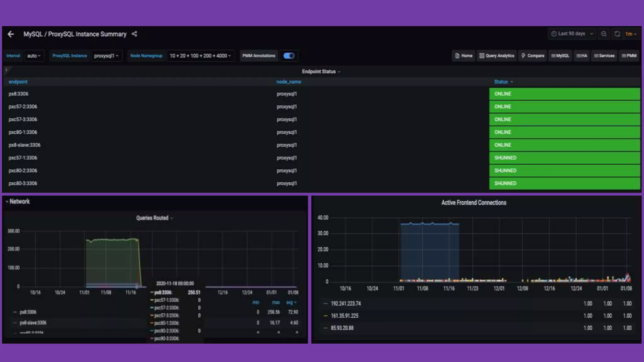Toggle 192.241.223.74 series in connections legend
644x362 pixels.
pyautogui.click(x=346, y=304)
